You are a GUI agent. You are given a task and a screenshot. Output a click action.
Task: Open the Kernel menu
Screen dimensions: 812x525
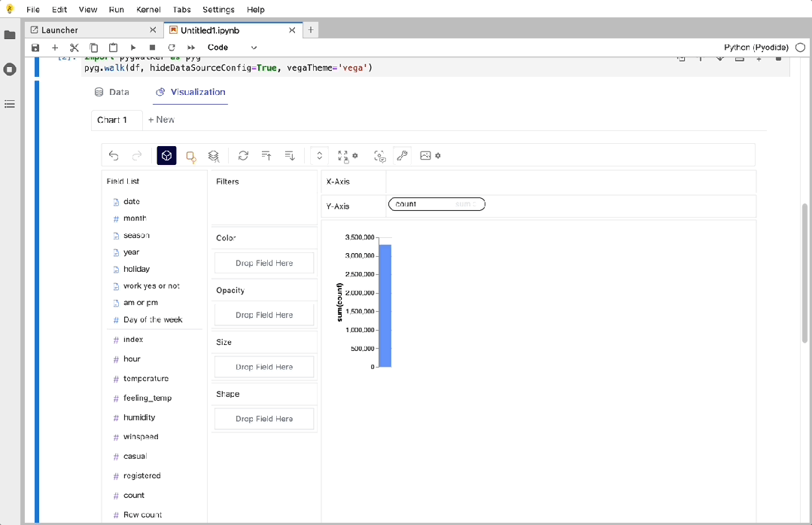coord(148,9)
